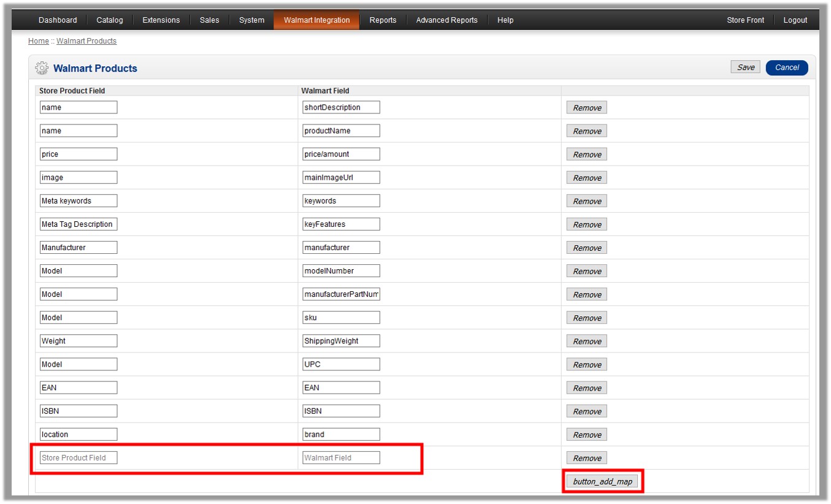Edit the mainImageUrl Walmart field
The width and height of the screenshot is (831, 504).
[341, 177]
